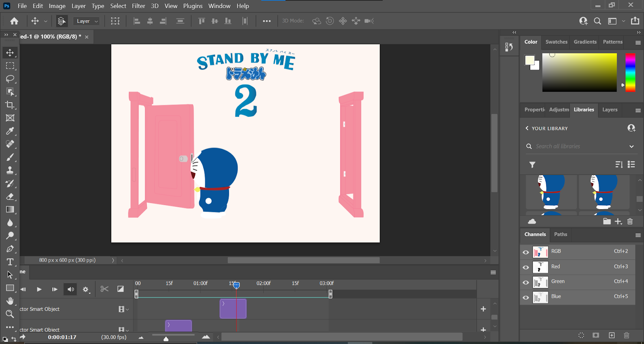
Task: Select the Path Selection tool
Action: [10, 275]
